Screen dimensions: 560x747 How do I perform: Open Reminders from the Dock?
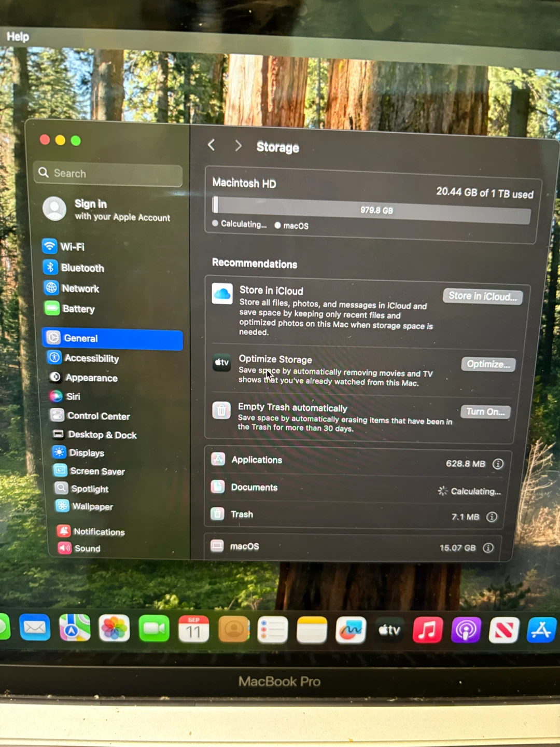[272, 630]
